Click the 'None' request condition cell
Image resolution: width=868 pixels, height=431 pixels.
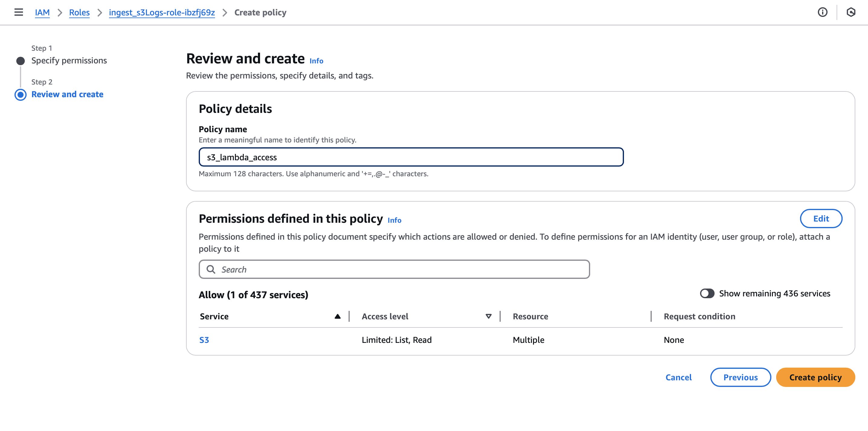[x=674, y=340]
